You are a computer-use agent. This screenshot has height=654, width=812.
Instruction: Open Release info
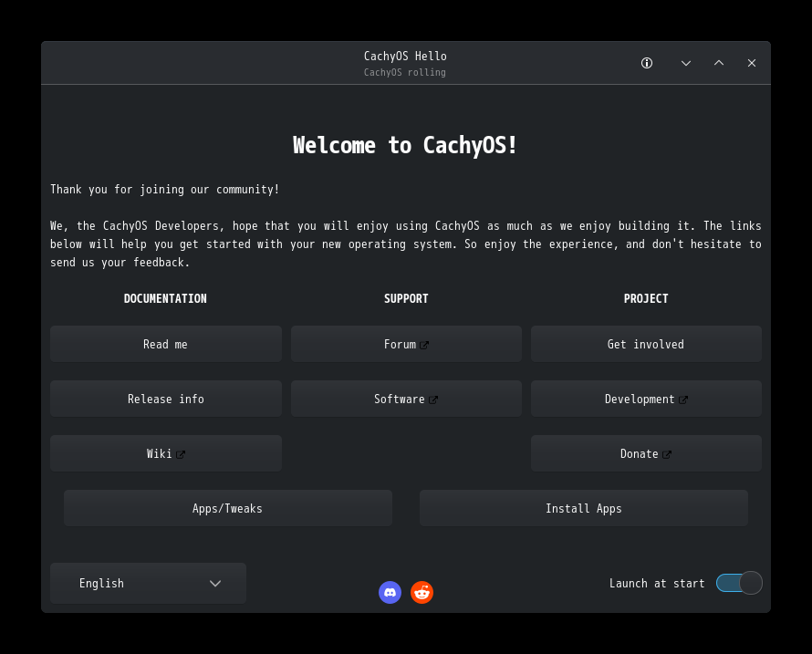click(x=166, y=399)
